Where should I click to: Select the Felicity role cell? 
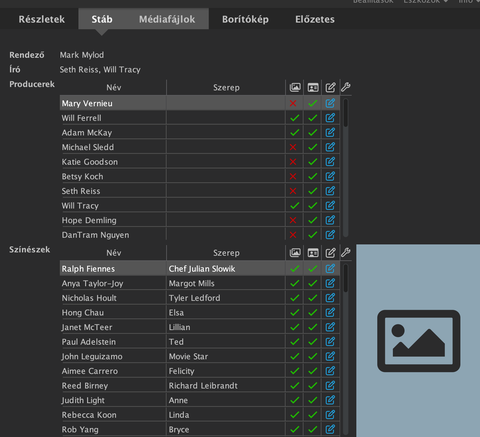tap(226, 371)
